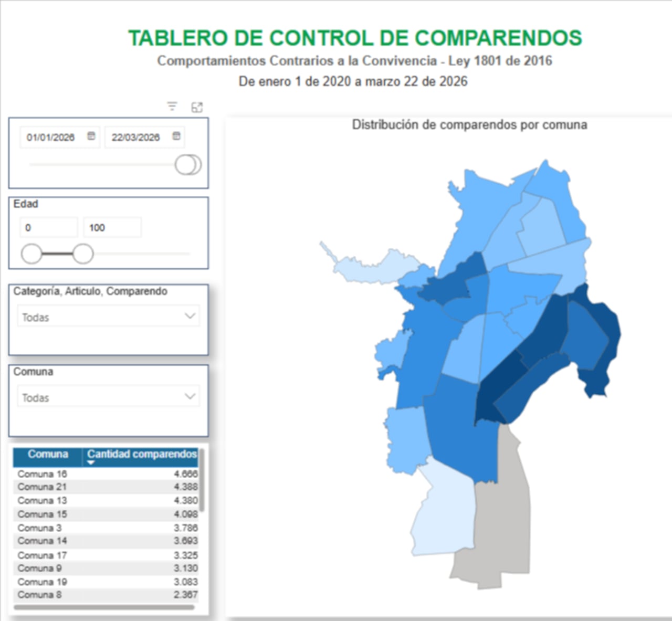Open the filter icon above the date panel
Screen dimensions: 672x621
point(172,106)
